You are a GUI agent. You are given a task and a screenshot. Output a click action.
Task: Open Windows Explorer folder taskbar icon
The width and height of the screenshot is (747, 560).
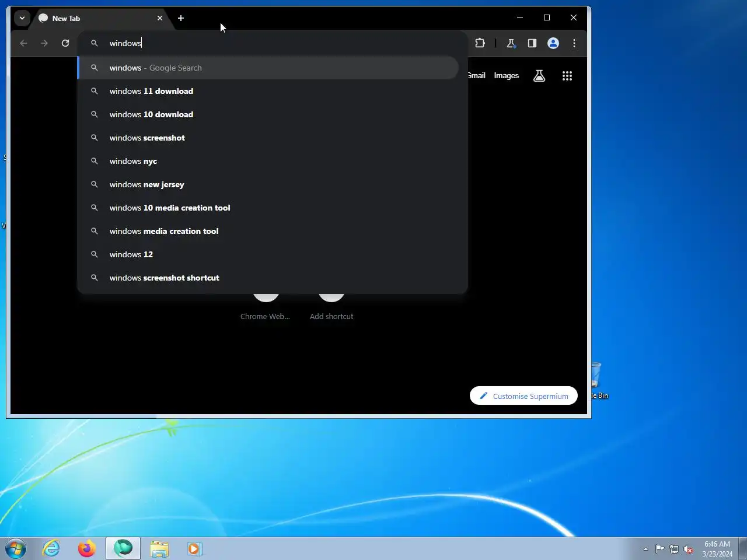pos(159,548)
